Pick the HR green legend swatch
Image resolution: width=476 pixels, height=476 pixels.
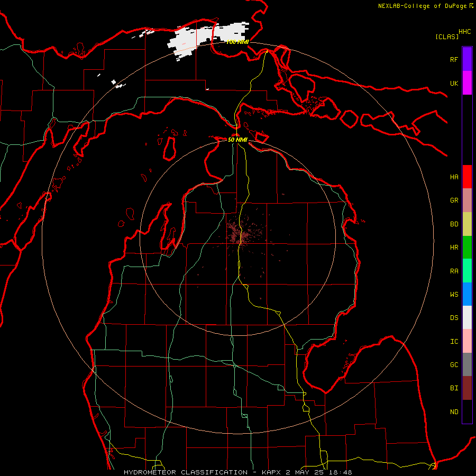pos(467,248)
